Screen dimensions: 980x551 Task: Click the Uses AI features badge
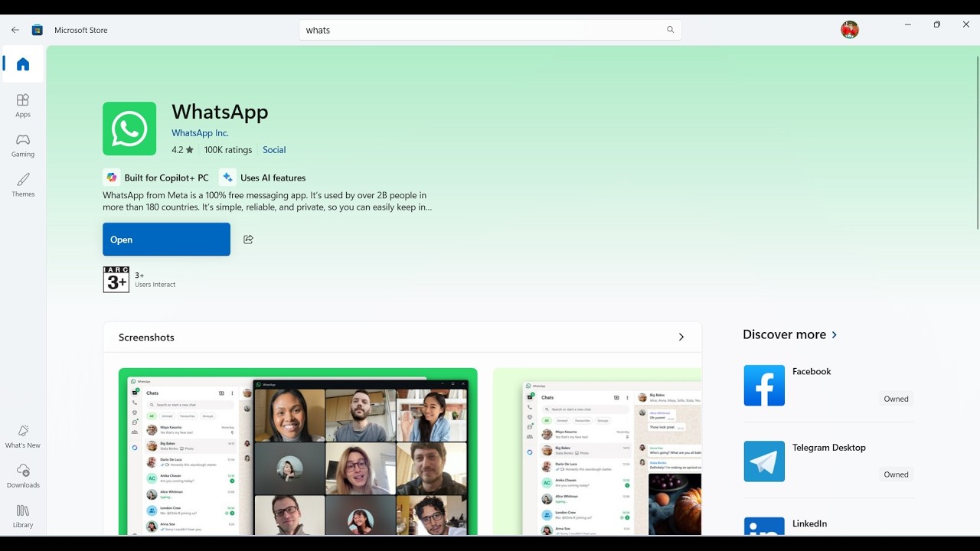tap(263, 178)
